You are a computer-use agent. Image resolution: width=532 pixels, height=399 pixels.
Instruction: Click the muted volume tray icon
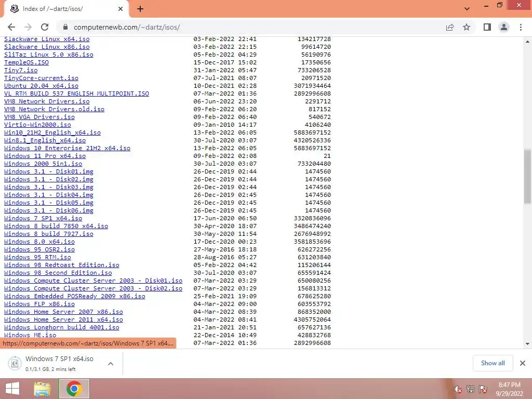(x=458, y=389)
